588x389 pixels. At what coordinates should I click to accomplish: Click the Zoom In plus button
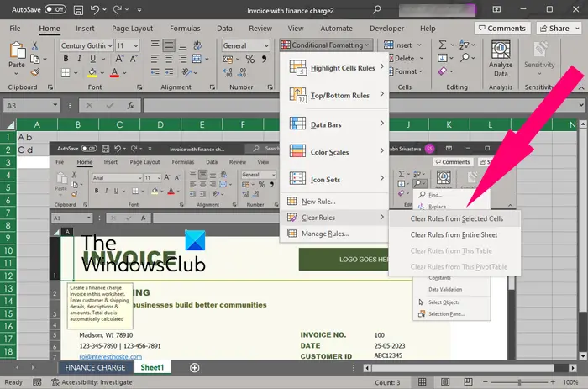[x=553, y=382]
